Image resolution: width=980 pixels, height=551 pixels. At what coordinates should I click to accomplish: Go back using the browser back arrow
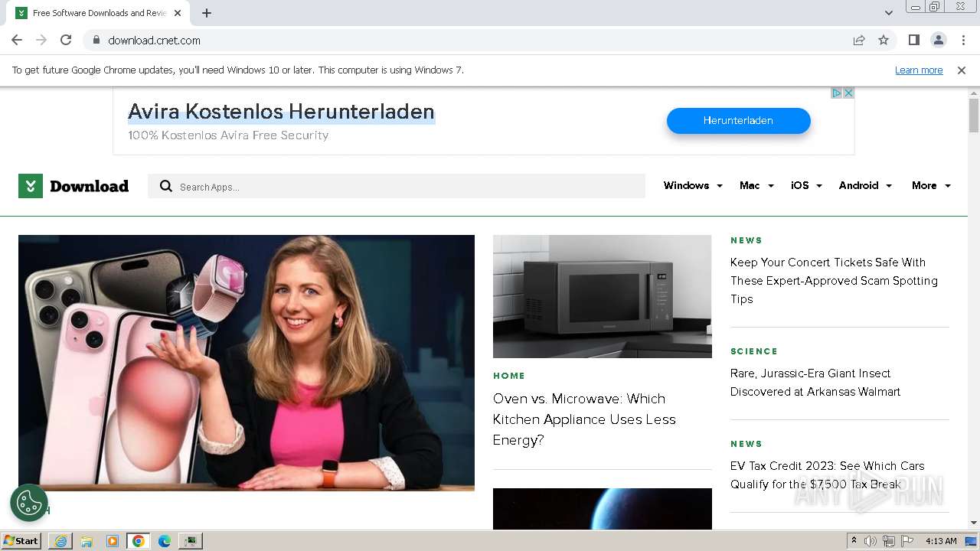(17, 40)
